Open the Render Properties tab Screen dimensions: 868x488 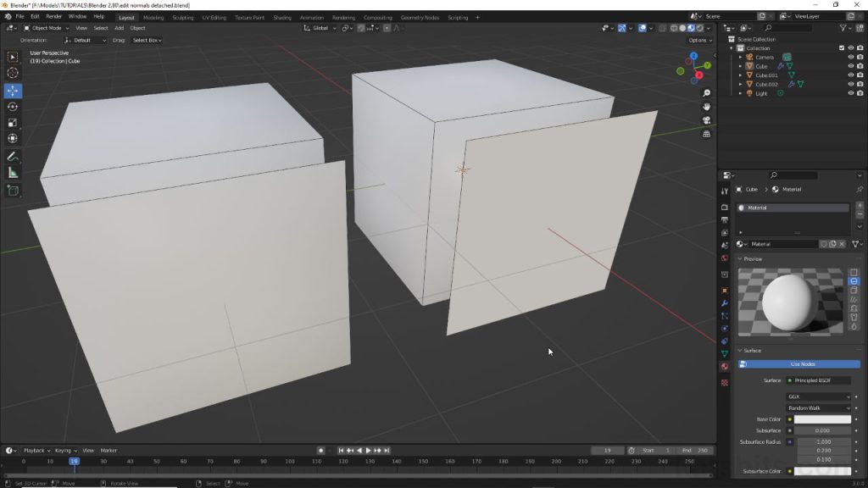click(726, 206)
